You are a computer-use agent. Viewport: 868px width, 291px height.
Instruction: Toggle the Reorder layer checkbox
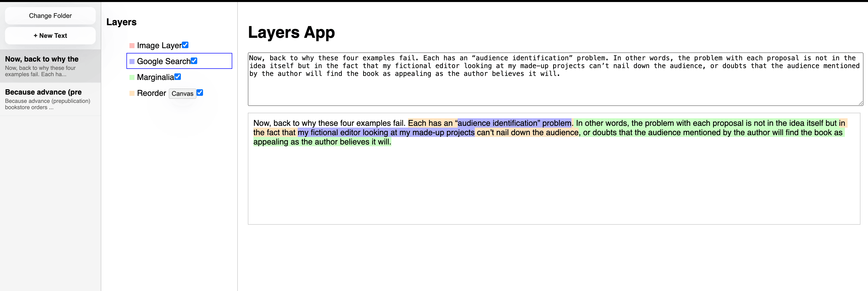click(200, 92)
